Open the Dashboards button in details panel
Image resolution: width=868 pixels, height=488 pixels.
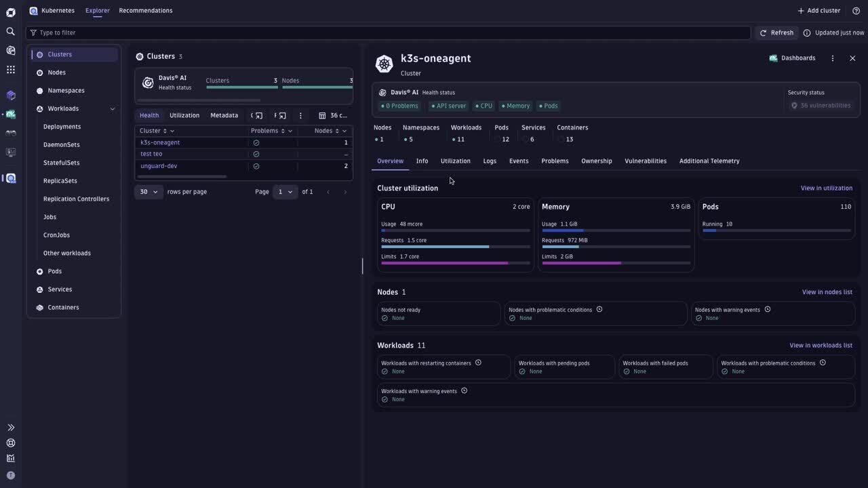coord(792,58)
